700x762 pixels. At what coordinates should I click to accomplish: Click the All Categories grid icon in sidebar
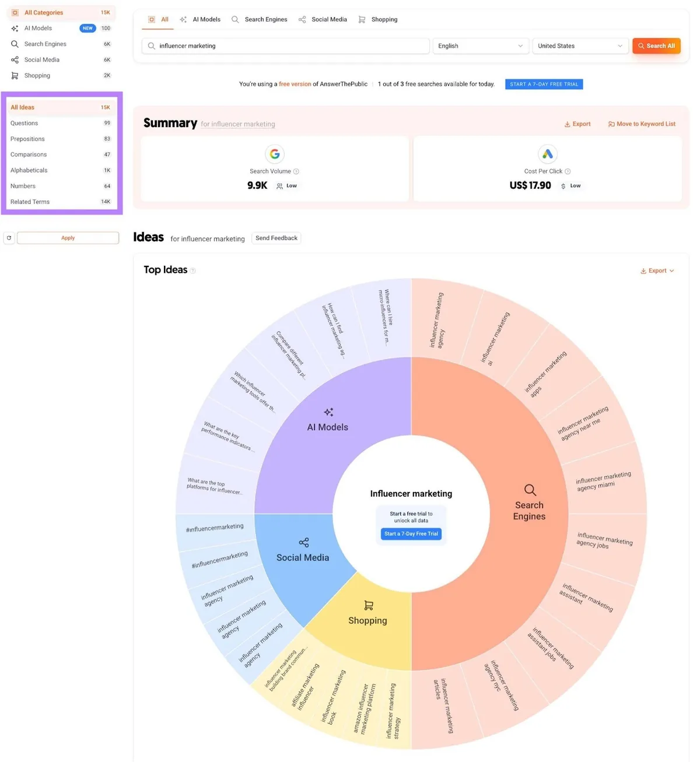15,12
